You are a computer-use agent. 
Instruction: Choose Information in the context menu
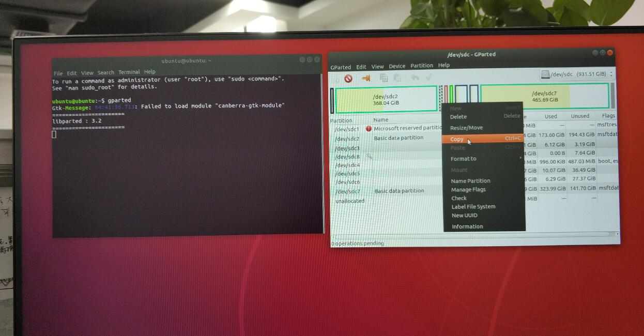484,226
